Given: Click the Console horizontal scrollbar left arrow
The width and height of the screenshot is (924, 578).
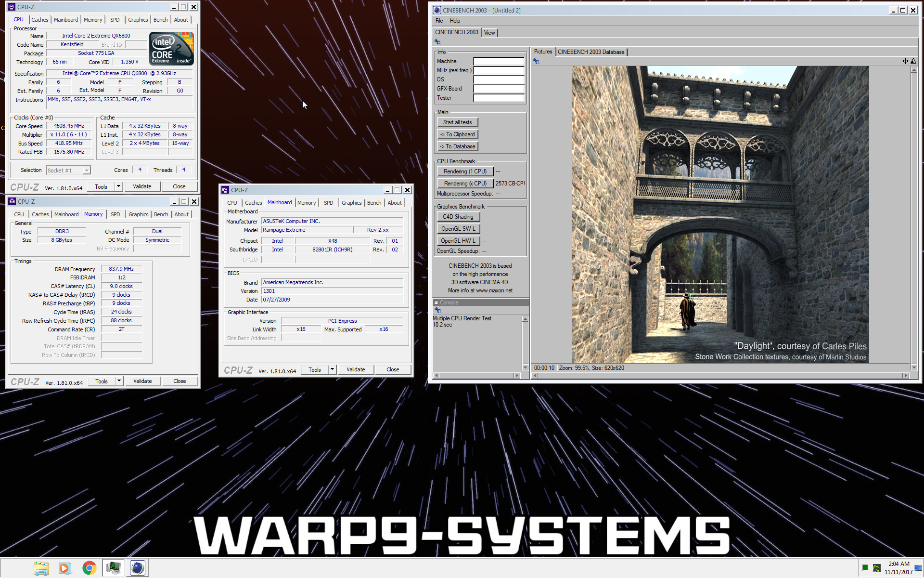Looking at the screenshot, I should tap(436, 375).
